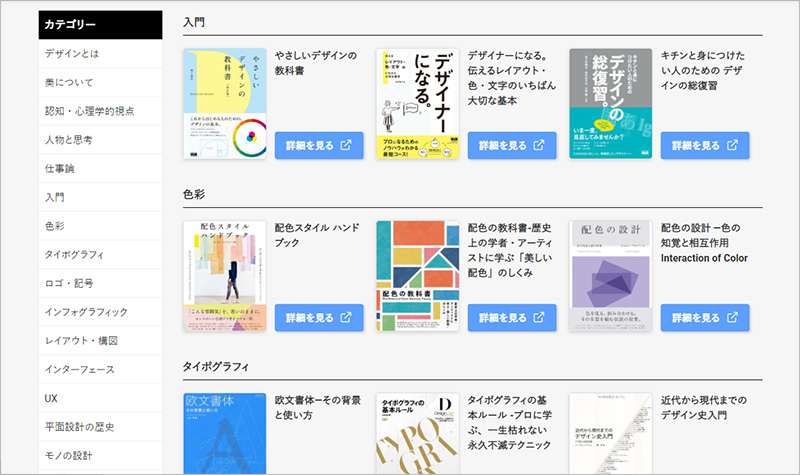This screenshot has width=800, height=475.
Task: Open 認知・心理学的視点 category
Action: point(101,111)
